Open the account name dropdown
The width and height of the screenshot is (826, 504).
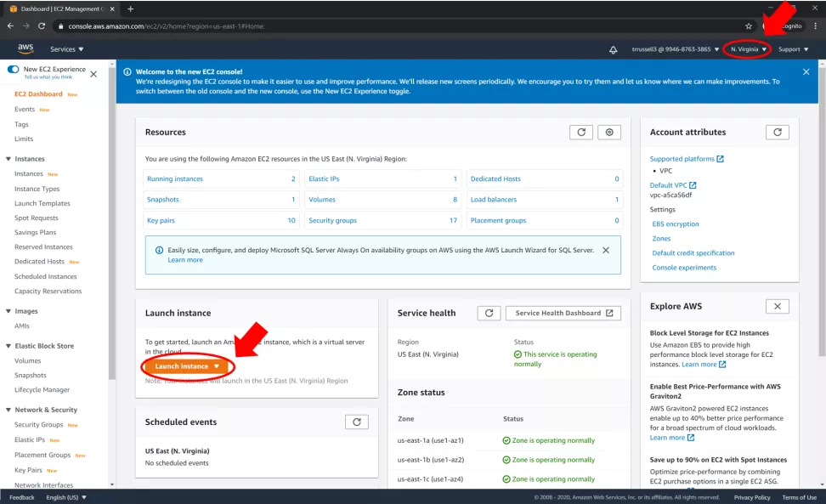(x=676, y=49)
